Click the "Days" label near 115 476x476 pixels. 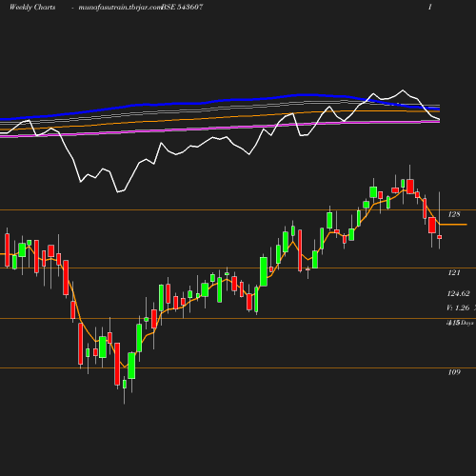[x=467, y=323]
